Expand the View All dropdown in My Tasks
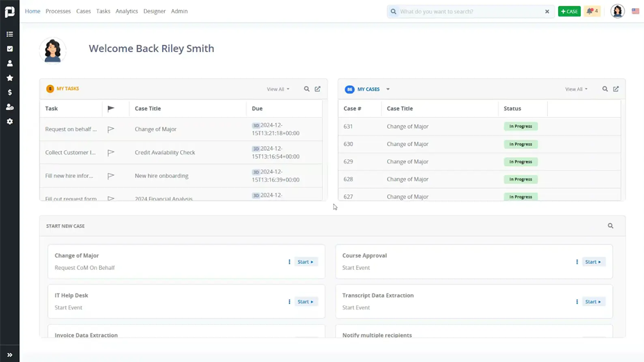 click(x=278, y=89)
